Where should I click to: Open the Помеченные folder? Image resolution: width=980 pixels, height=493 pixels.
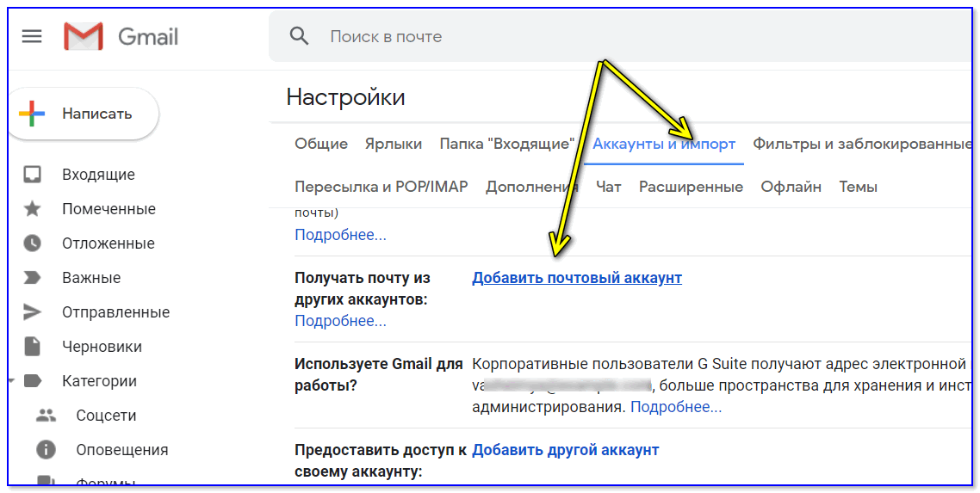(109, 209)
